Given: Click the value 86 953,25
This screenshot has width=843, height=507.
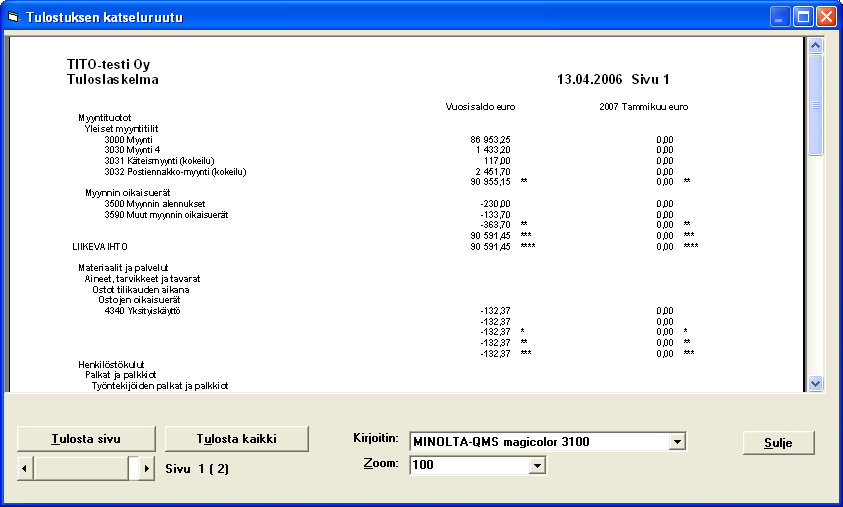Looking at the screenshot, I should point(490,140).
